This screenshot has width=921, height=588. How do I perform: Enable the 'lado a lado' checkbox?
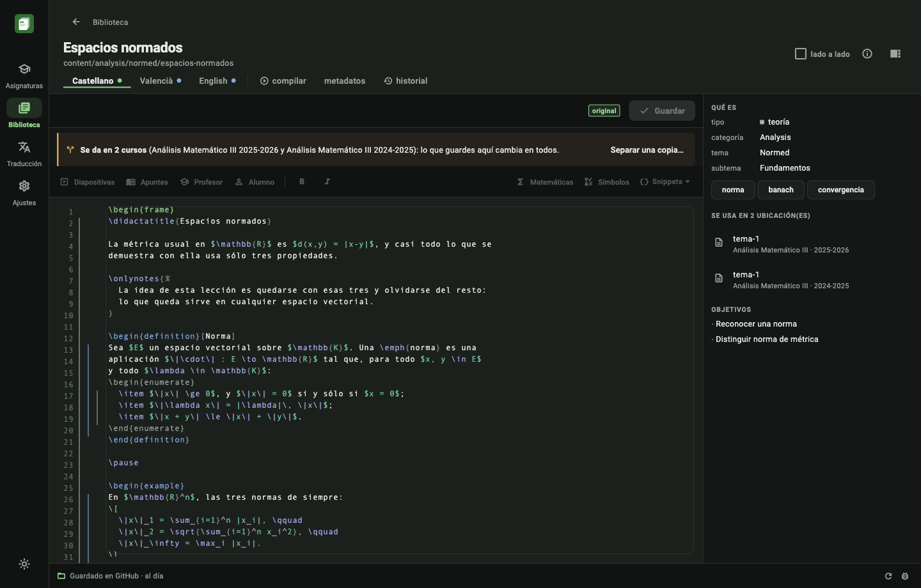pyautogui.click(x=801, y=54)
